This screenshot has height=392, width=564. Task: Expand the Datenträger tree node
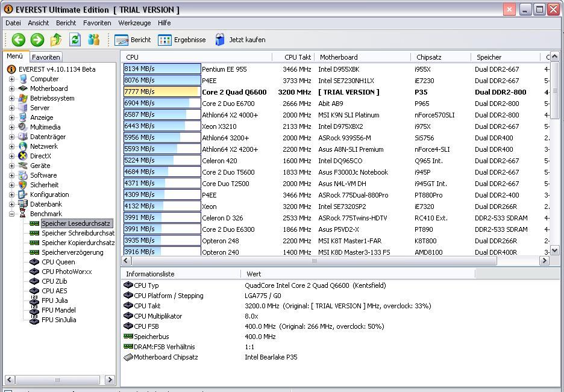tap(11, 137)
